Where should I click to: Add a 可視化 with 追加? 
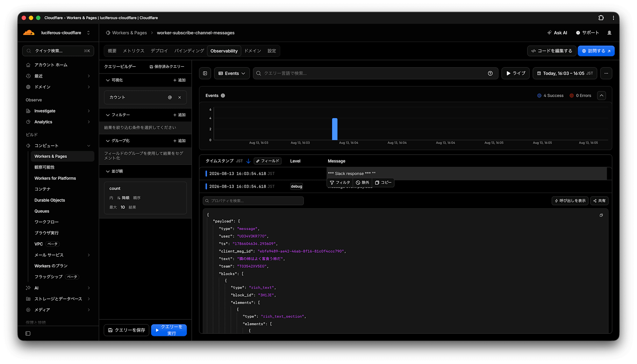179,80
